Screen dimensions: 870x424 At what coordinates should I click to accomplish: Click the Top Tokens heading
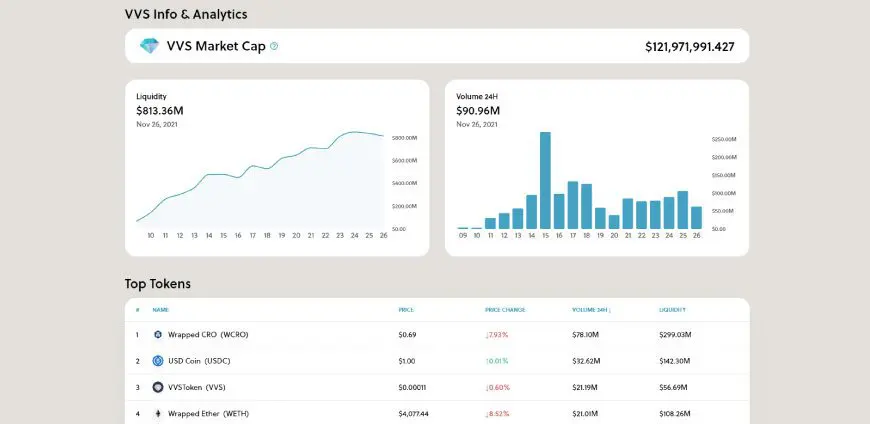(158, 284)
